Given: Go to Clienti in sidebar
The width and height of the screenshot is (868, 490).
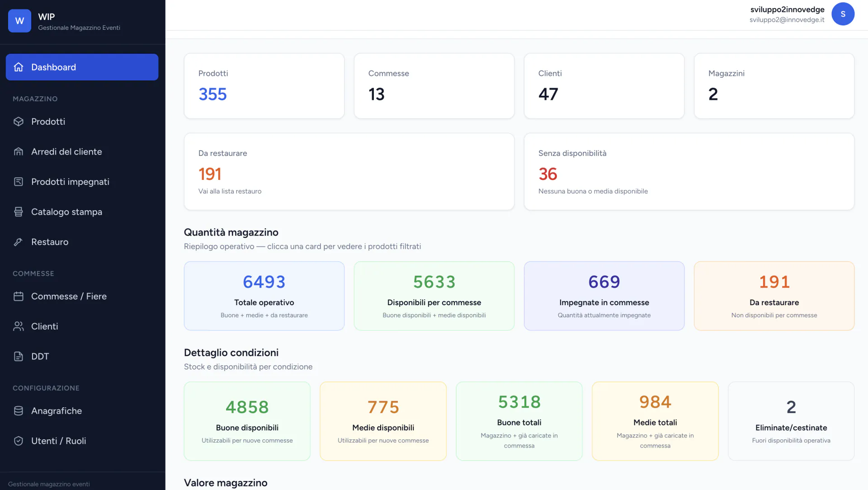Looking at the screenshot, I should [82, 326].
